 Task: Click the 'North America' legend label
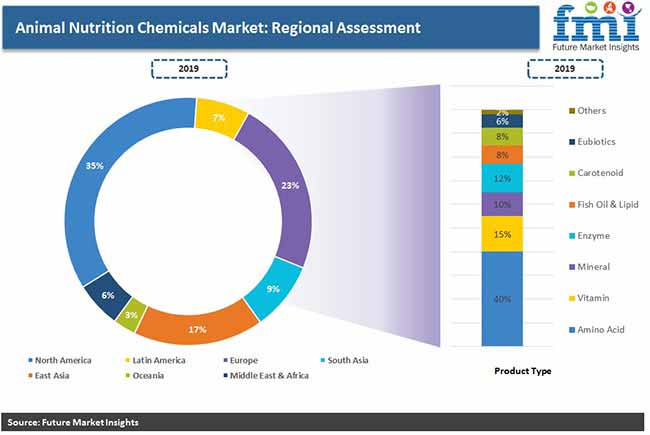coord(63,360)
